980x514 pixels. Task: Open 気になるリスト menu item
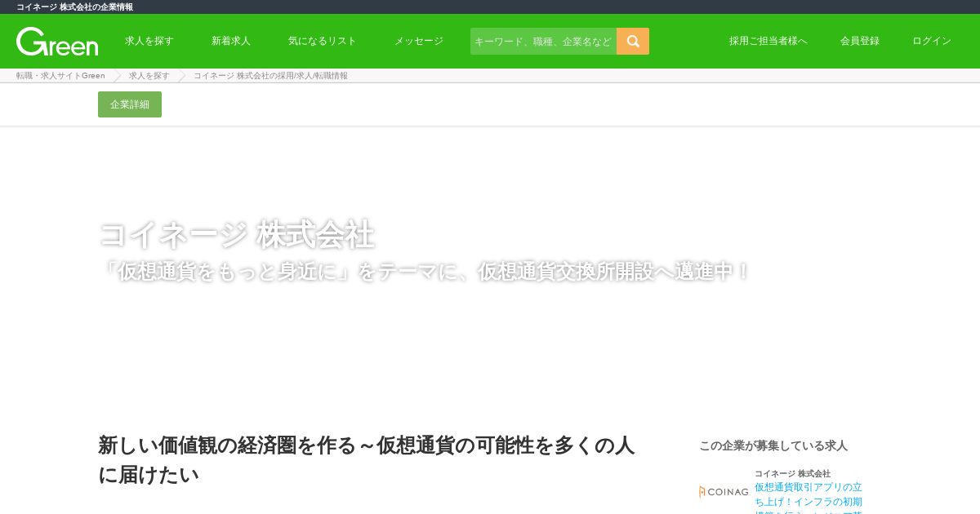[323, 41]
